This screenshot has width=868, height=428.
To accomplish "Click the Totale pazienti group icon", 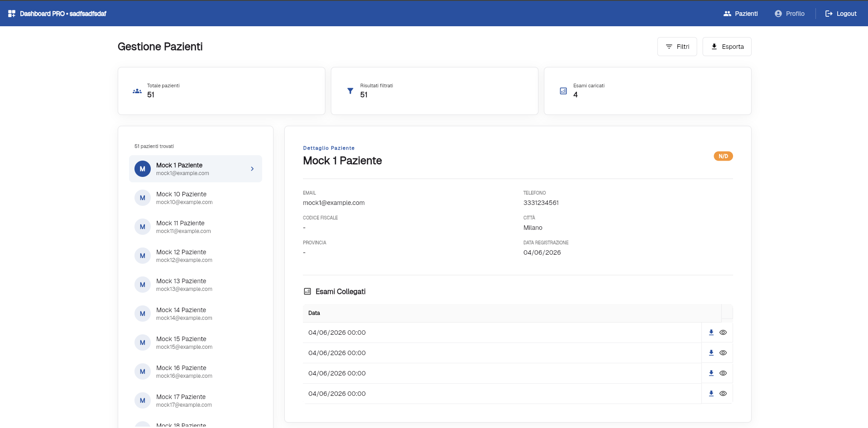I will point(137,91).
